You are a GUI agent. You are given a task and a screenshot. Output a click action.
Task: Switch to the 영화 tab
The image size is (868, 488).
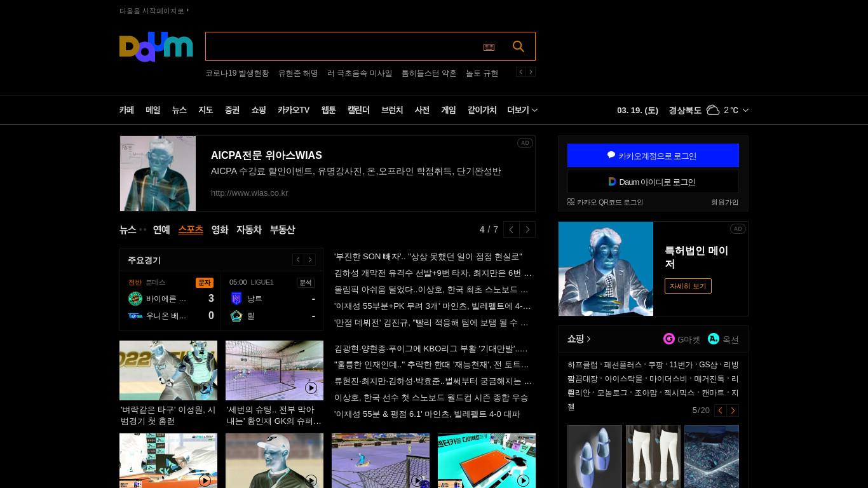pos(220,229)
